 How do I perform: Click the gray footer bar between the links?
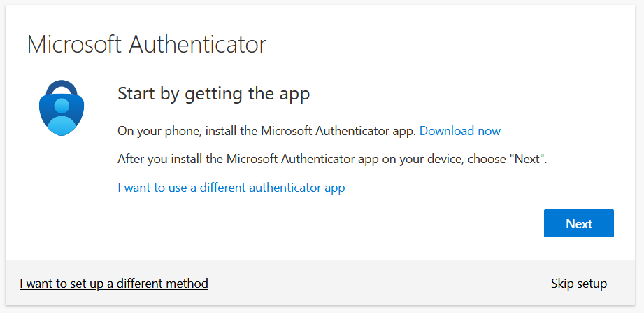click(378, 284)
